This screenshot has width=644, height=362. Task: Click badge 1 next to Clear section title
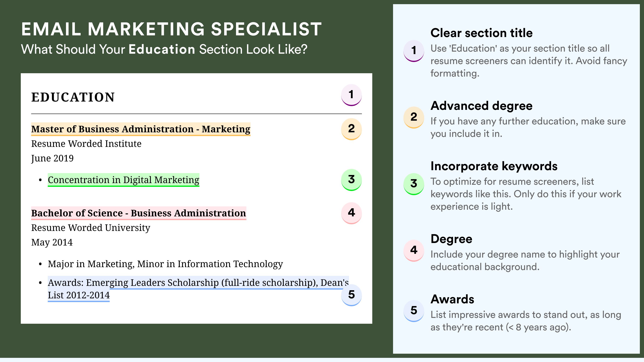pos(414,51)
